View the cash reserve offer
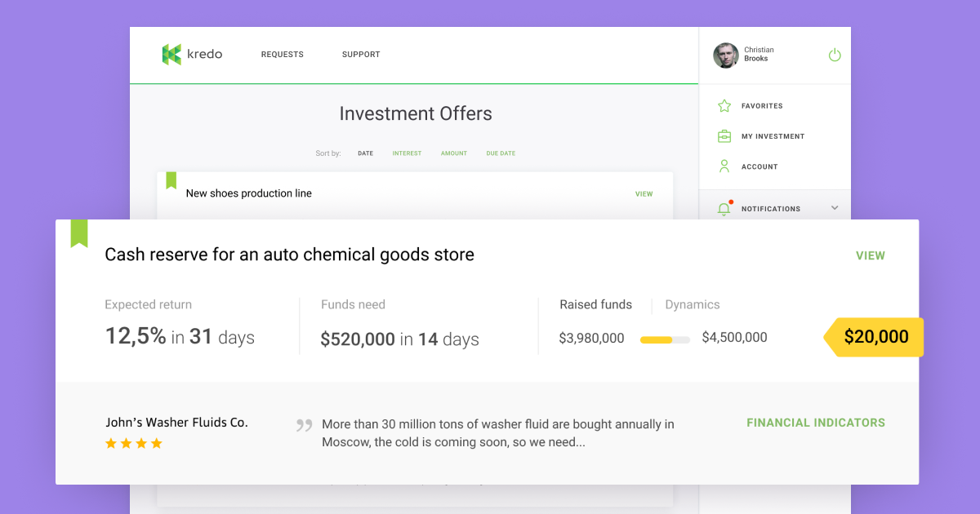This screenshot has width=980, height=514. [x=870, y=255]
